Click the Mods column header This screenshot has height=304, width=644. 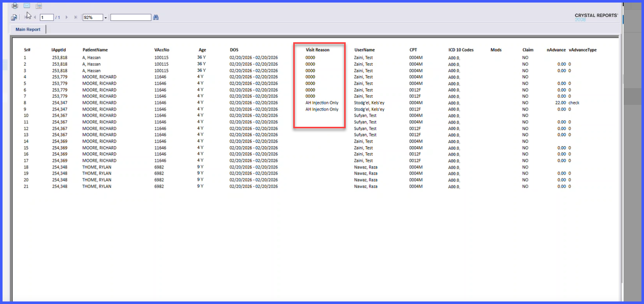point(496,50)
